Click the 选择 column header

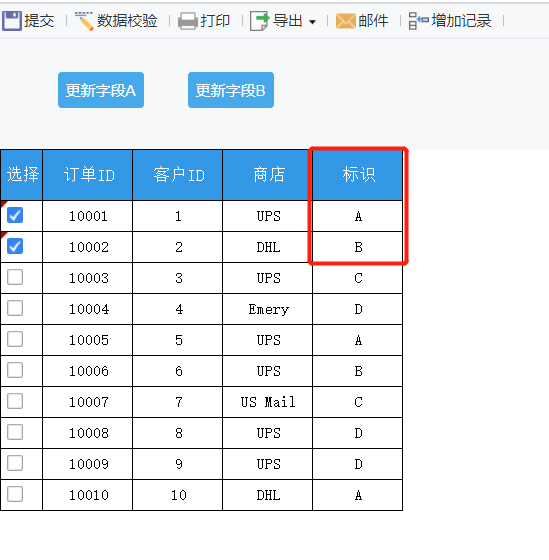pyautogui.click(x=21, y=175)
